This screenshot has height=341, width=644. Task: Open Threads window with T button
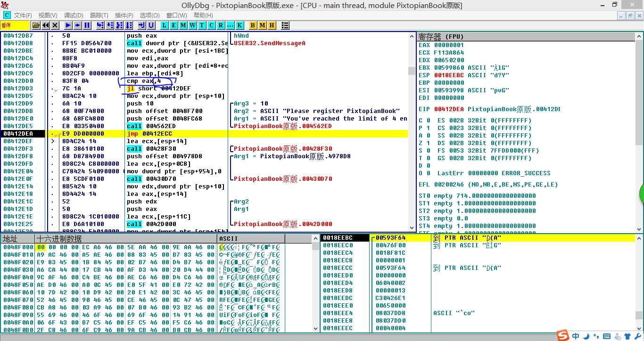(x=202, y=25)
